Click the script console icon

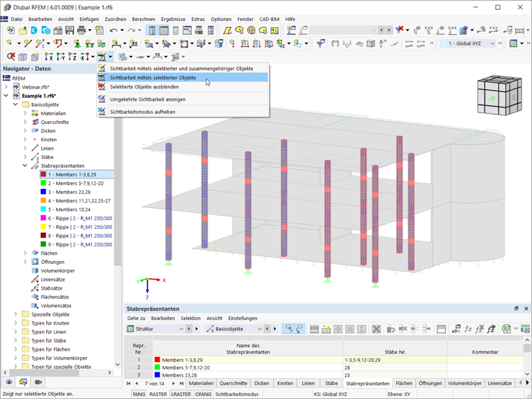187,31
